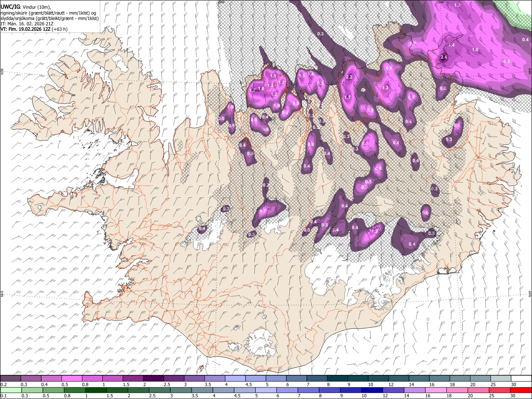Pick the light pink 16–18 rain swatch

coord(436,390)
